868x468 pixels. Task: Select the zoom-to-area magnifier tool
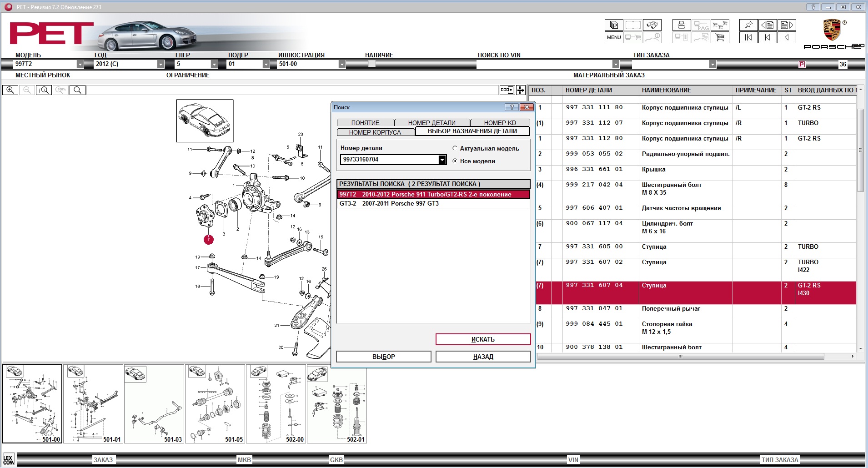click(44, 90)
